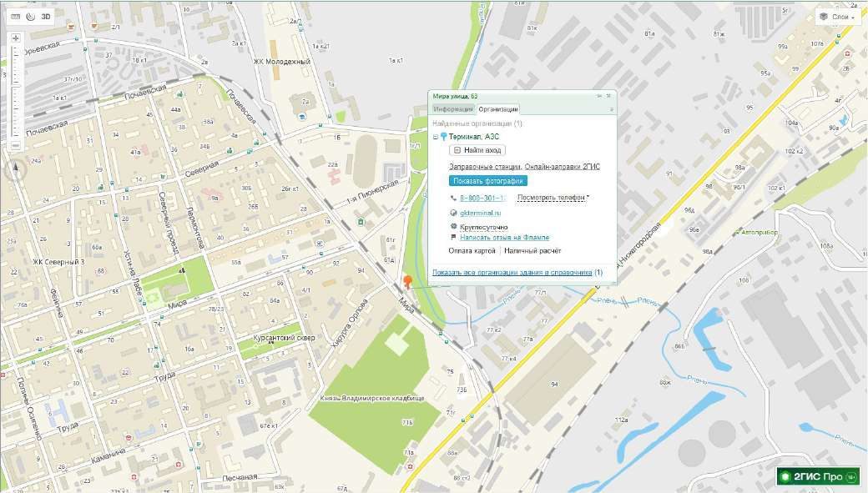Click the building label 112а
This screenshot has height=493, width=868.
pos(621,420)
